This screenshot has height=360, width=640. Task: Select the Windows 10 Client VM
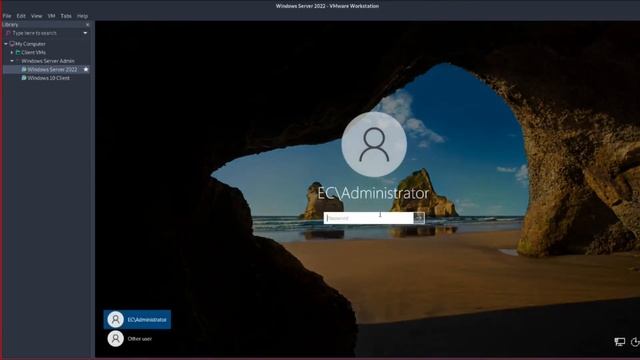tap(49, 78)
